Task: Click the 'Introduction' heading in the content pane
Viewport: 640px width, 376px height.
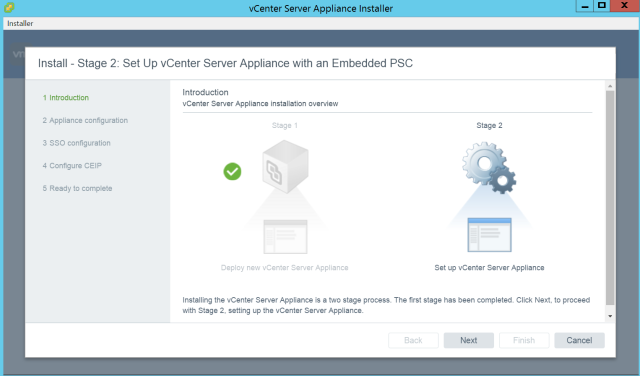Action: point(205,92)
